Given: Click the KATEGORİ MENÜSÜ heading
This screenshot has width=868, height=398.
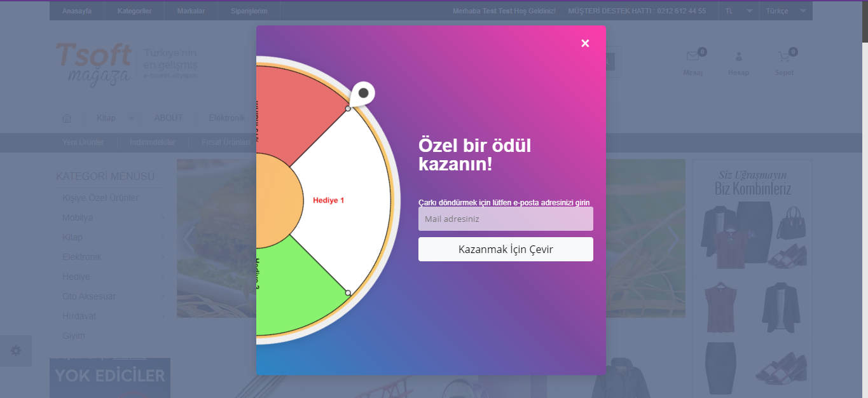Looking at the screenshot, I should tap(106, 176).
